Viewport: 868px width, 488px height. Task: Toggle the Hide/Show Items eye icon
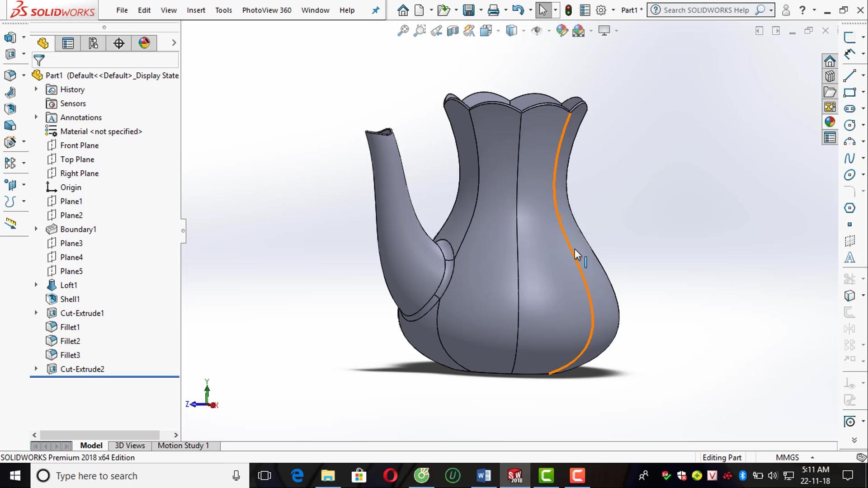coord(537,31)
